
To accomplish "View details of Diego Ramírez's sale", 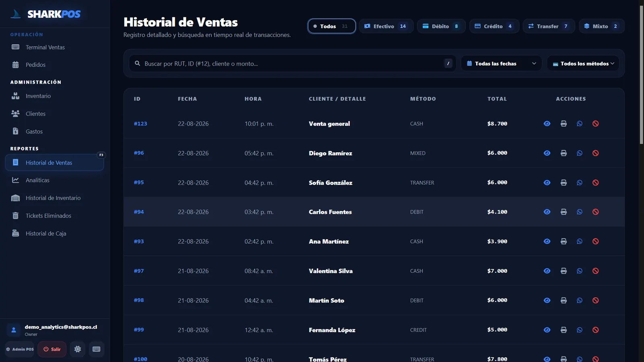I will [547, 153].
